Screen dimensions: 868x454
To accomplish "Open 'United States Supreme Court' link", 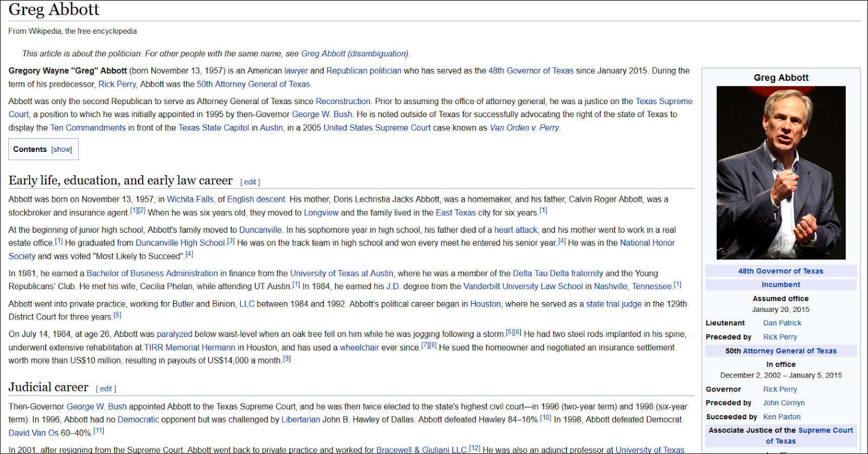I will [x=377, y=128].
